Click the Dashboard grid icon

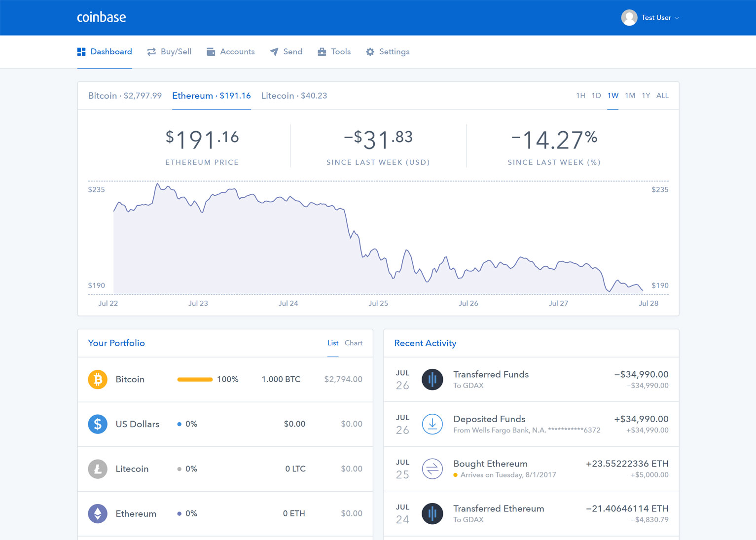(81, 52)
